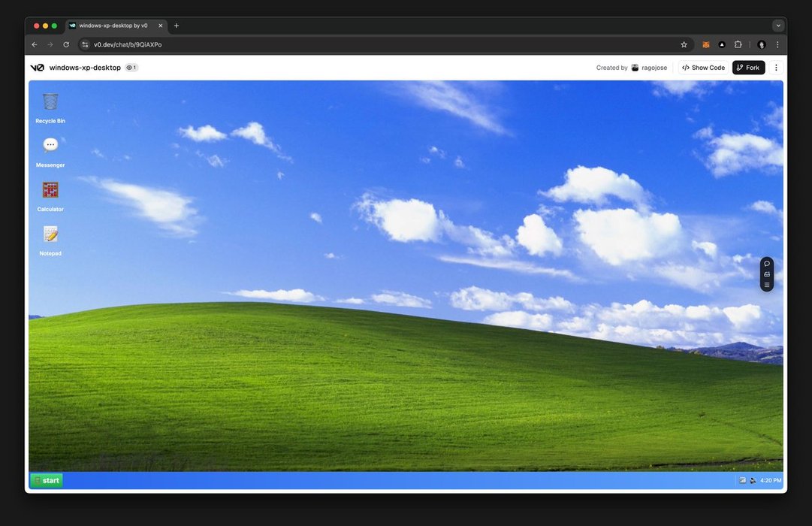
Task: Open the v0 header three-dot menu
Action: tap(776, 68)
